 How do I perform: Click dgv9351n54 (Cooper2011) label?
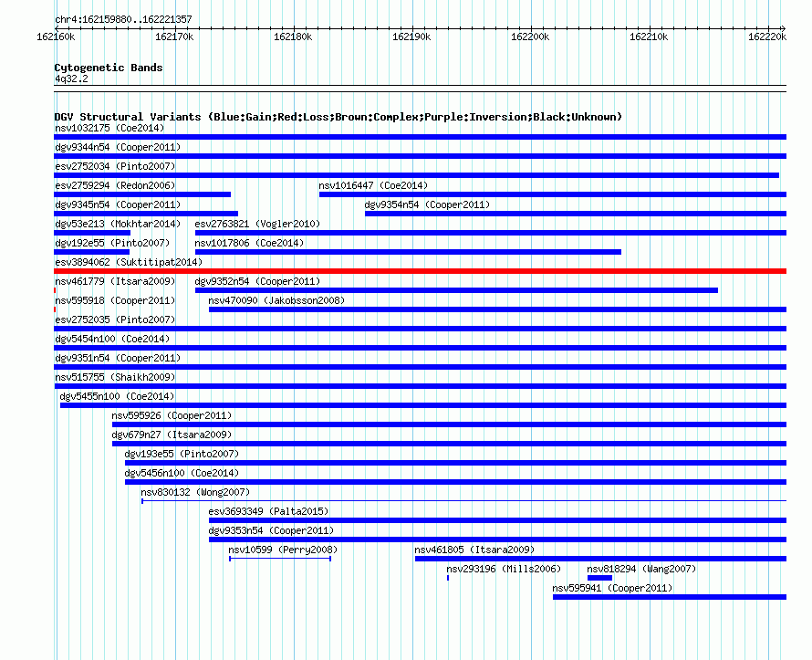coord(118,358)
